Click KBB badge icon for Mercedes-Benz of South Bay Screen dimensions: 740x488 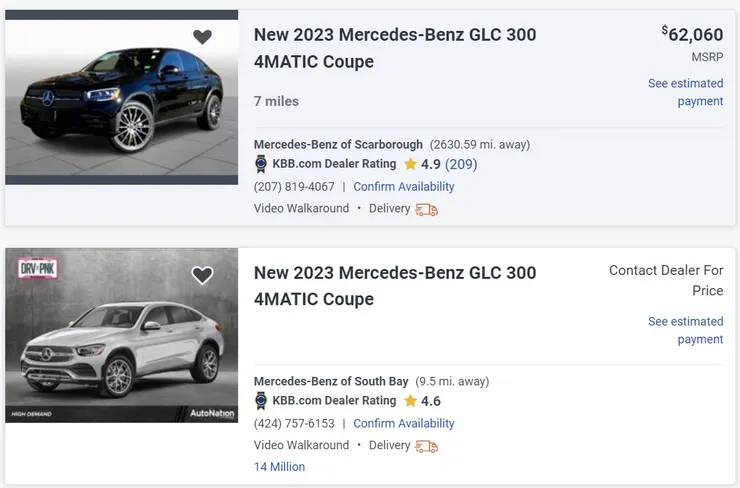point(261,401)
